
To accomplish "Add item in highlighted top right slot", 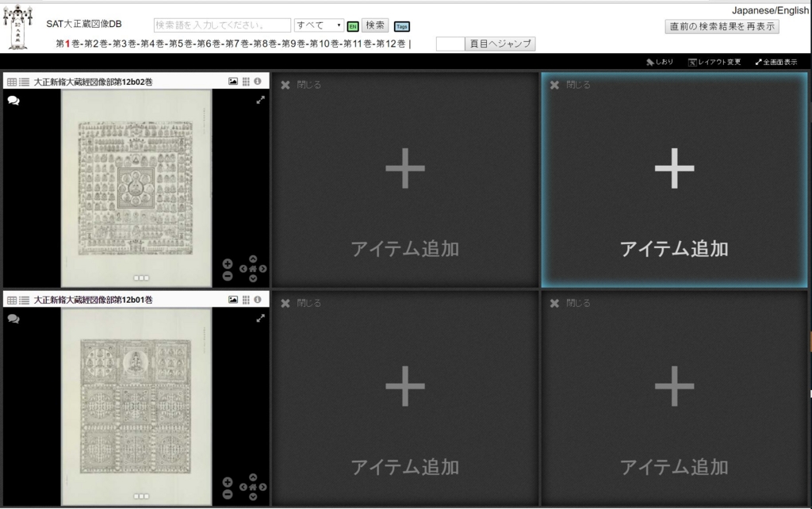I will 674,180.
